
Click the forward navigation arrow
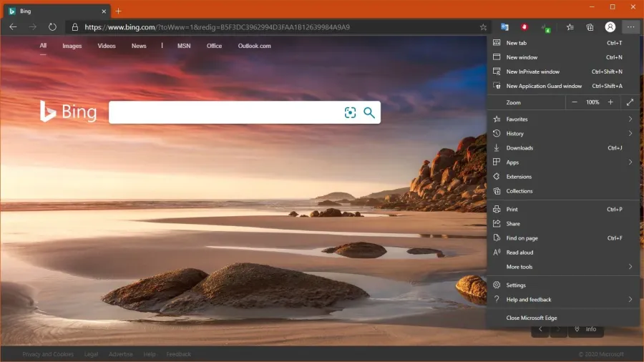[33, 27]
